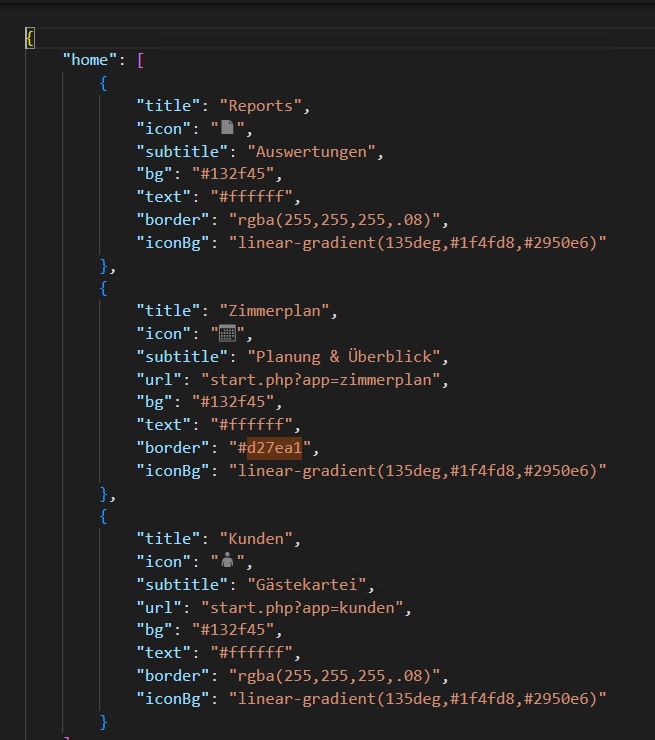The image size is (655, 740).
Task: Click the yellow opening brace on first line
Action: 30,38
